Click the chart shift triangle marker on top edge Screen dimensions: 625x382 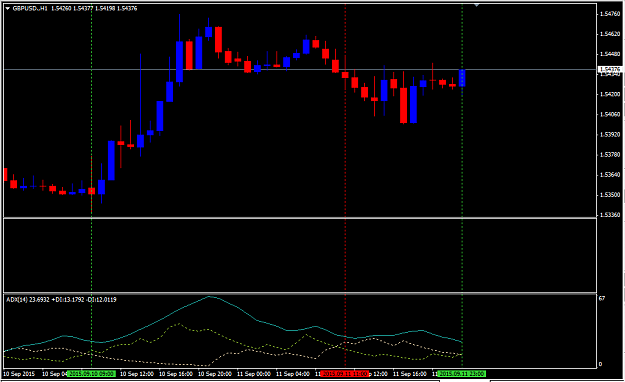(476, 5)
